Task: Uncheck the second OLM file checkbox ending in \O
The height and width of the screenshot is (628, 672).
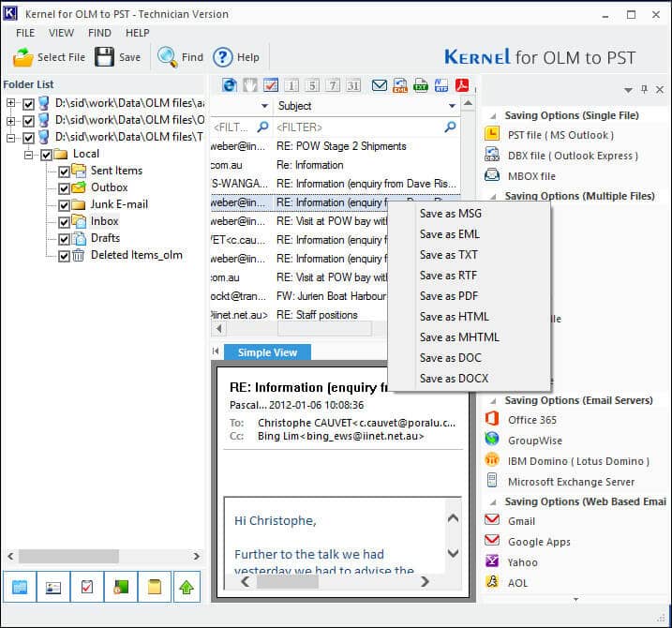Action: 28,121
